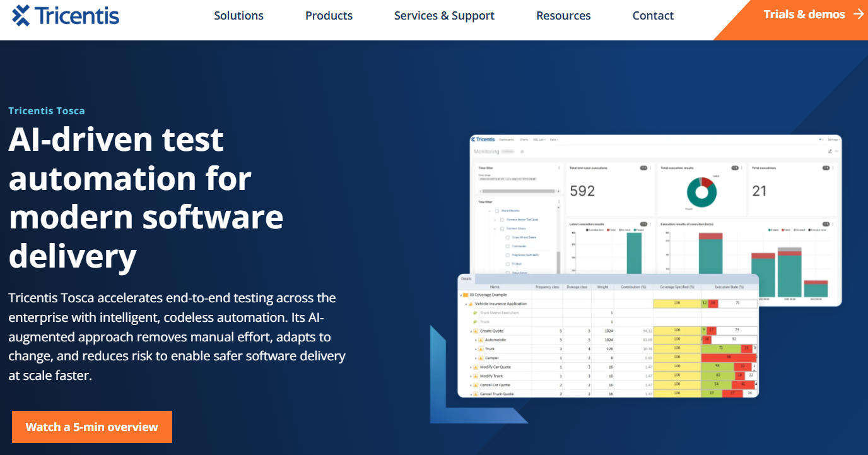Enable the Commander checkbox in Tree filter

point(507,246)
